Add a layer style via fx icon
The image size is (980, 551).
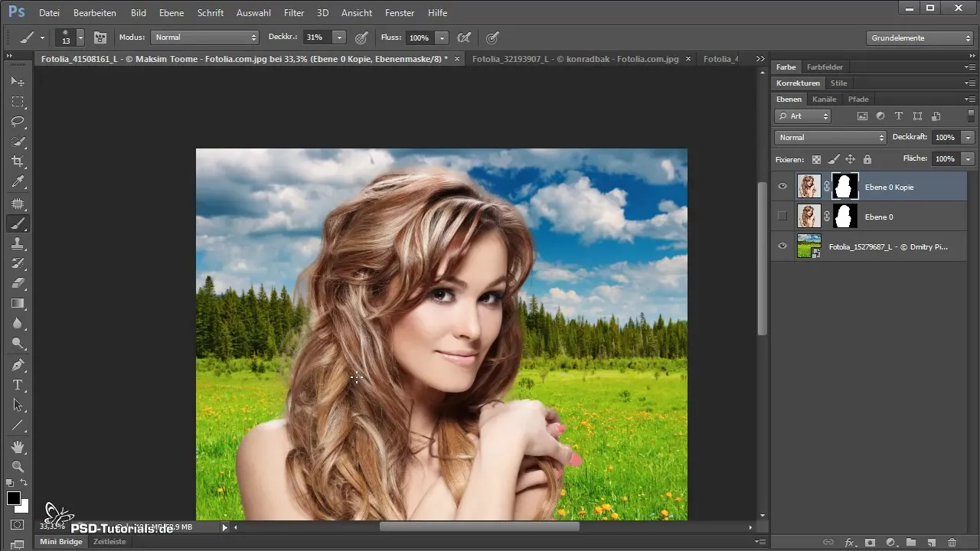click(x=849, y=543)
